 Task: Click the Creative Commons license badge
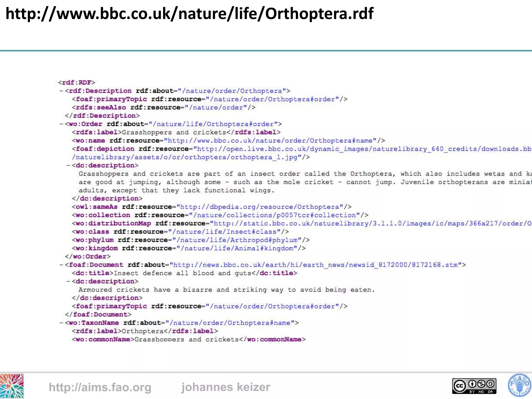click(474, 386)
